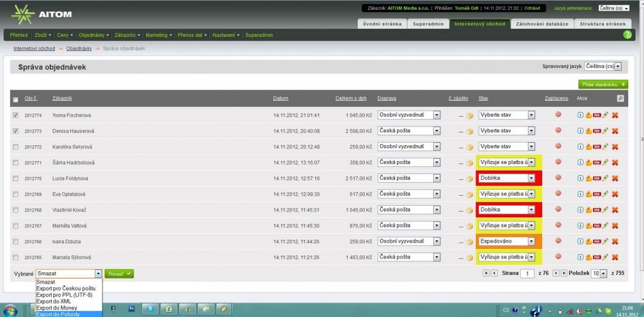Click the package icon for Lucie Foldynova's order
The height and width of the screenshot is (317, 644).
tap(470, 179)
